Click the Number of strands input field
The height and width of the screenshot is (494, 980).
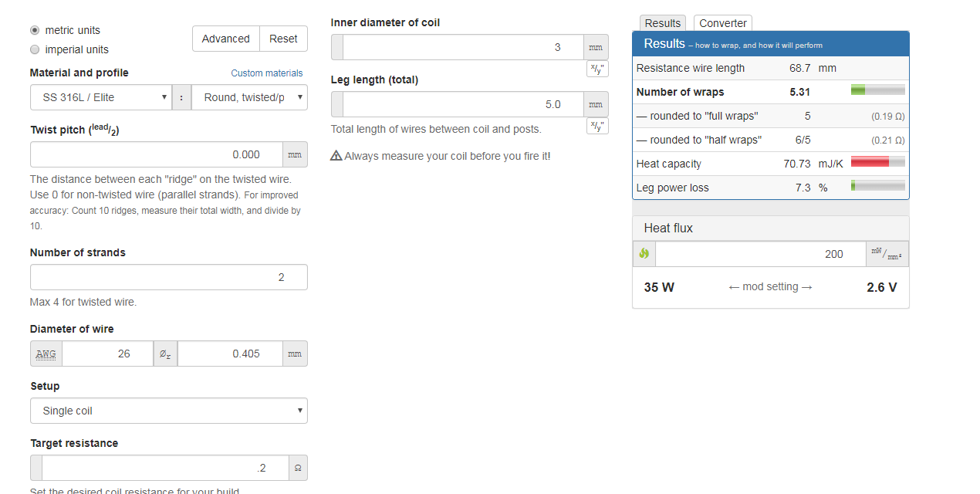(x=168, y=277)
